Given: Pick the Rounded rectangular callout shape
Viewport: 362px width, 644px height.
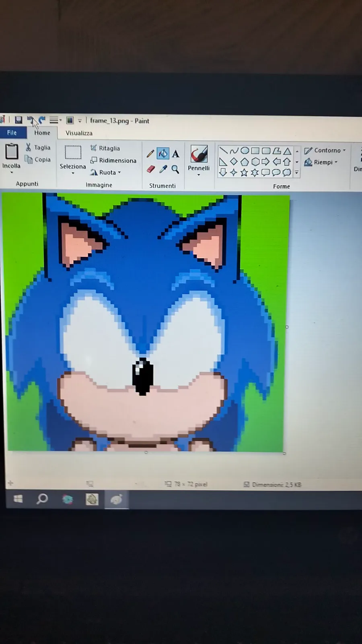Looking at the screenshot, I should point(265,173).
